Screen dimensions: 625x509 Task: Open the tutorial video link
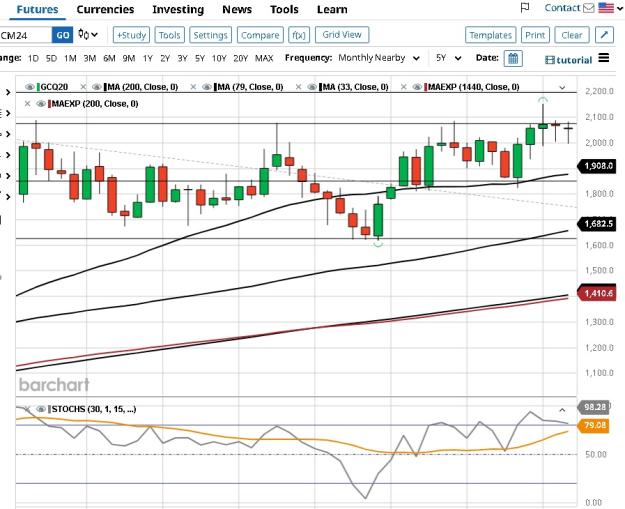coord(568,60)
